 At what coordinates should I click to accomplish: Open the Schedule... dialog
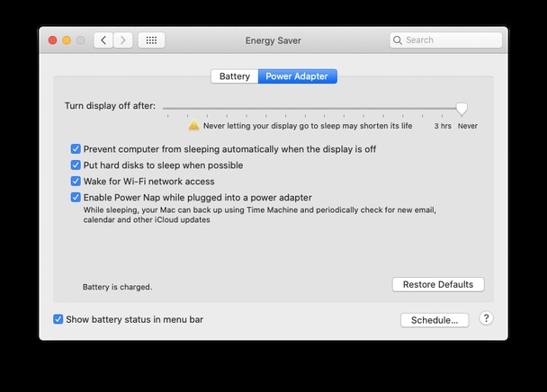pos(435,320)
